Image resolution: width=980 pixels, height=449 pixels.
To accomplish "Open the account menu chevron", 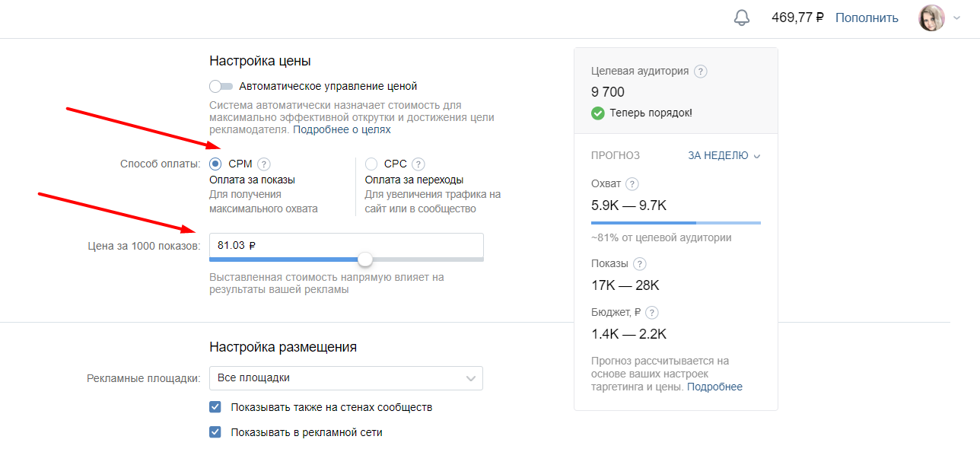I will coord(956,18).
